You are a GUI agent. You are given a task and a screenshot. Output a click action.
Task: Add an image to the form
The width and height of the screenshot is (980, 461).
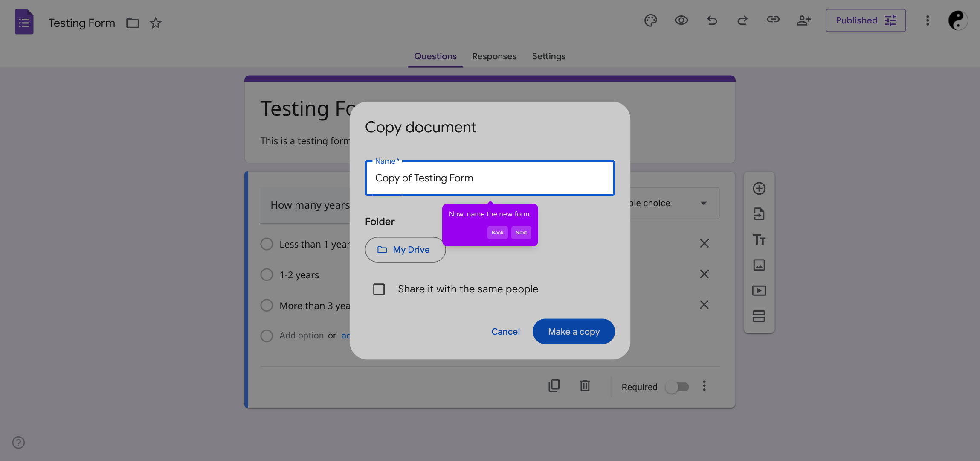click(x=759, y=265)
